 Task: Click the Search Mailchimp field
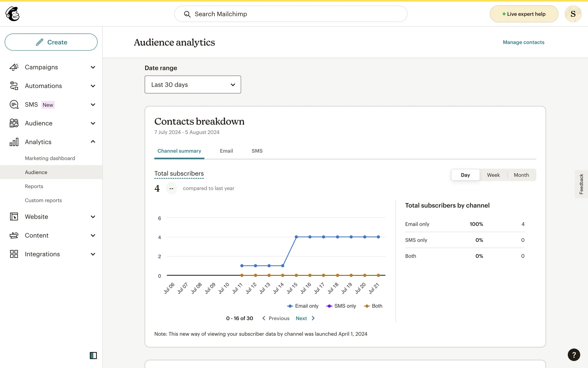(x=291, y=14)
